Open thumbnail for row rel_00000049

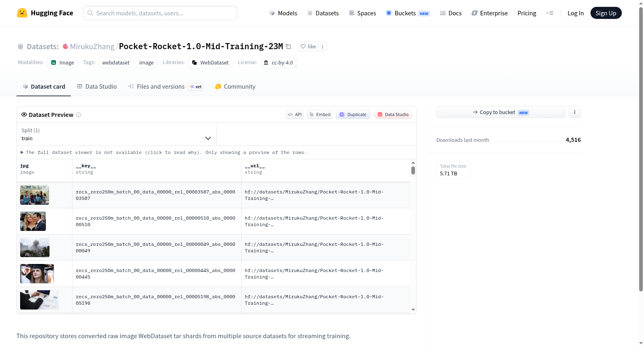[35, 247]
